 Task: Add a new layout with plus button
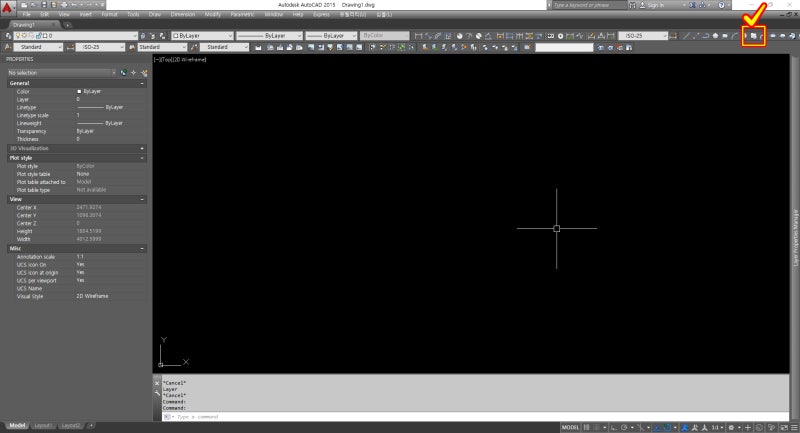91,426
